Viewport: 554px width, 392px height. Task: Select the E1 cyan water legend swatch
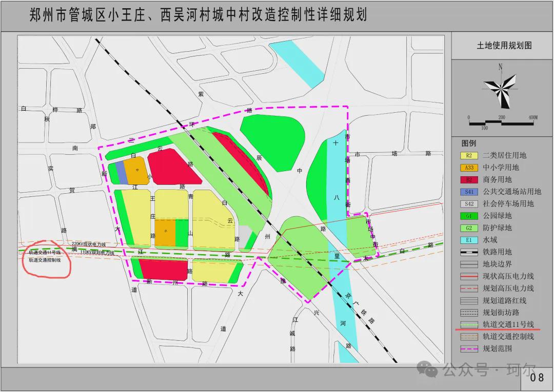tap(469, 240)
